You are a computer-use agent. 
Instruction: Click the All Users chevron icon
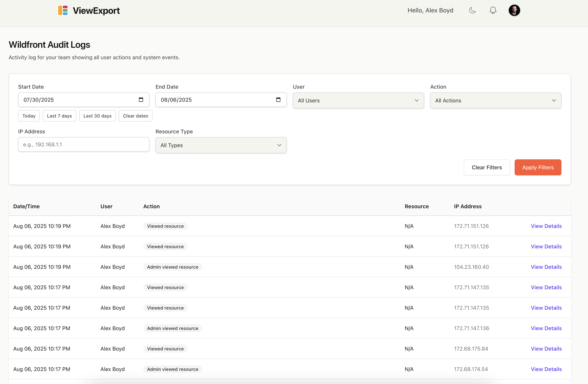pos(416,100)
